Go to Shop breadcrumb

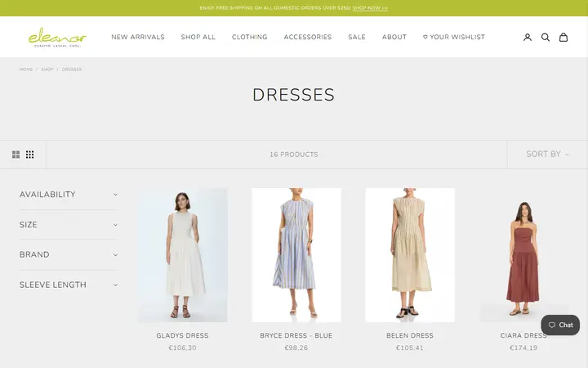(47, 70)
